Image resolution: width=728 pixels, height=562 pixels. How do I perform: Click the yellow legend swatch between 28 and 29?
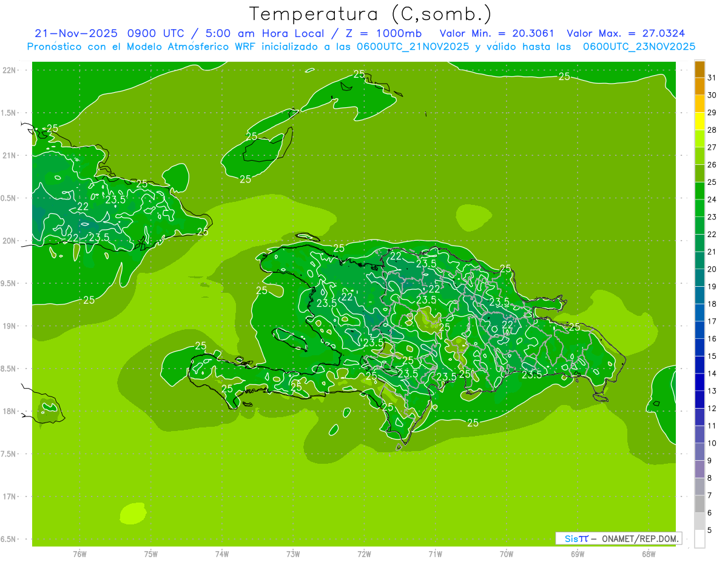click(699, 121)
